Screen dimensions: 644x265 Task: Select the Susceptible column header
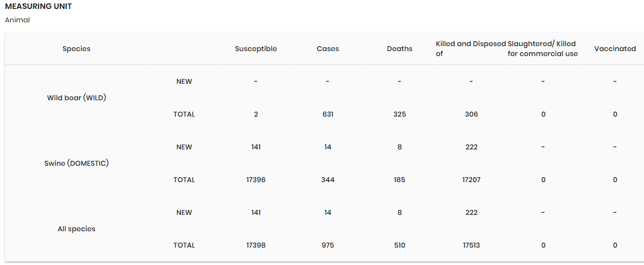click(x=256, y=49)
